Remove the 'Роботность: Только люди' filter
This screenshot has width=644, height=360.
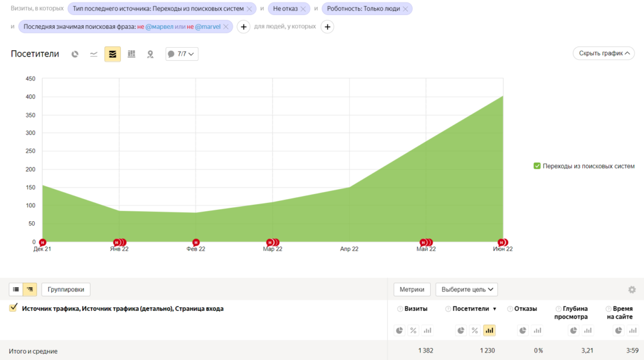tap(406, 9)
